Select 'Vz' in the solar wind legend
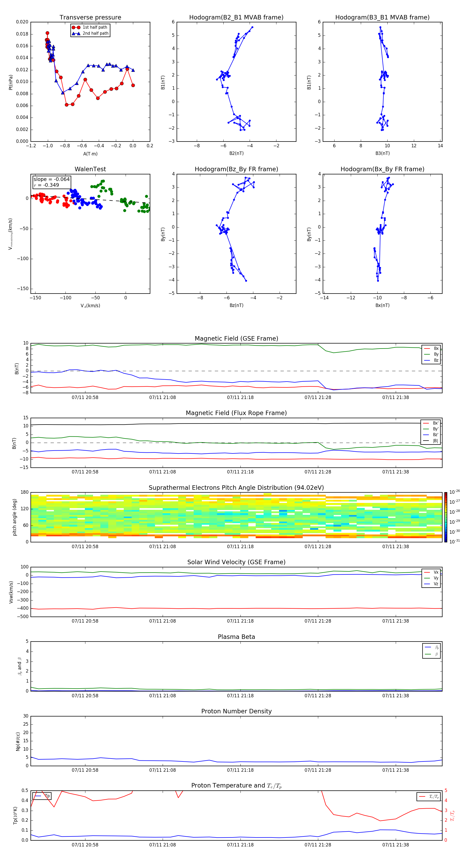 coord(431,584)
